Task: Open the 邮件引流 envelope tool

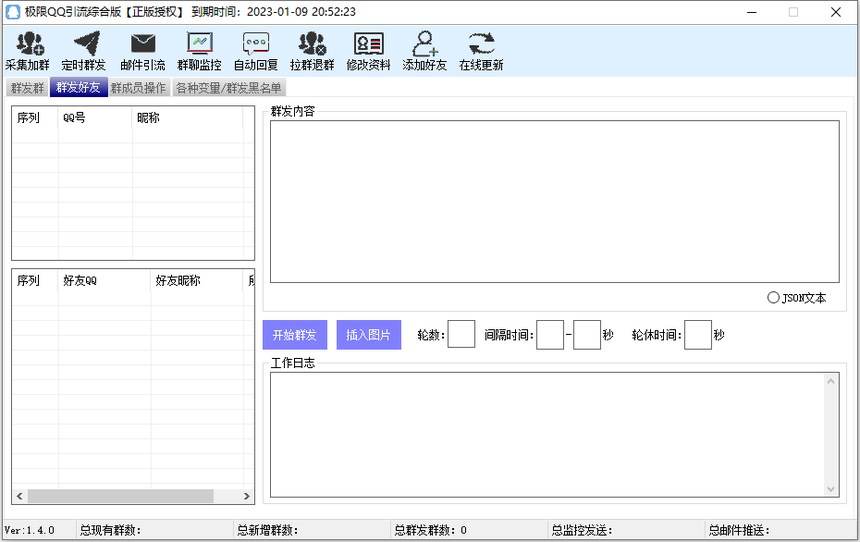Action: pos(143,51)
